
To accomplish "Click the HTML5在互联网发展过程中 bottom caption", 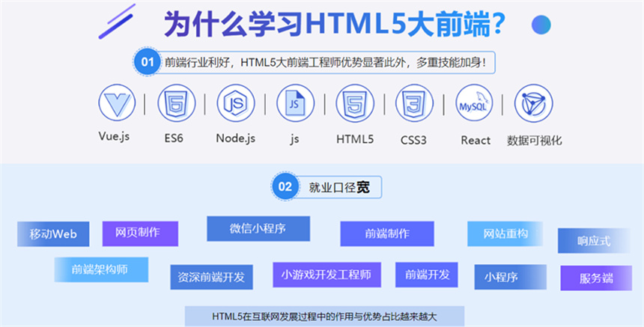I will (324, 317).
